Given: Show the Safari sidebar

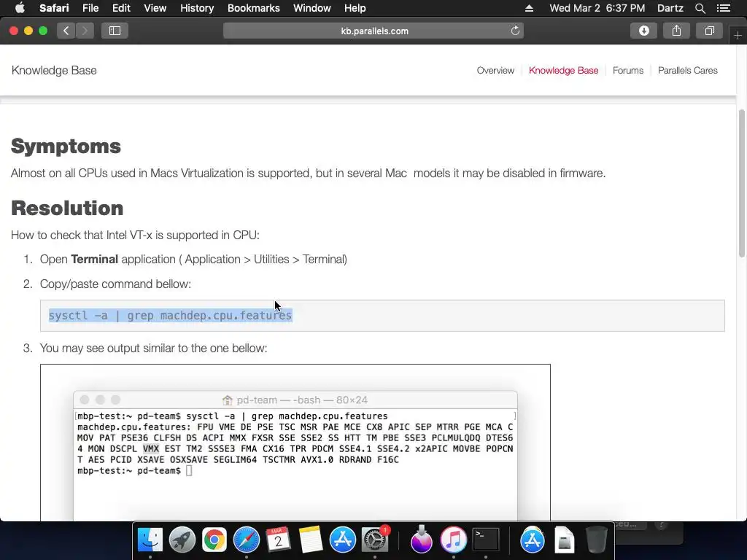Looking at the screenshot, I should click(x=115, y=31).
